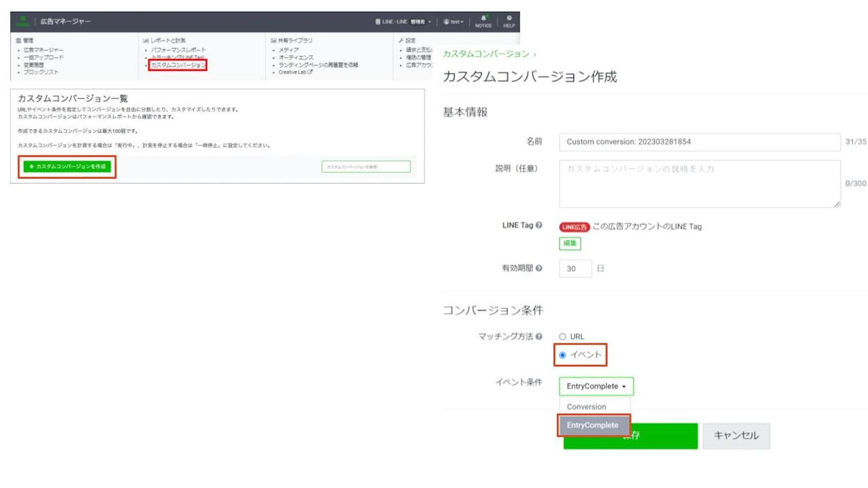Open the green MENU hamburger icon

point(22,21)
